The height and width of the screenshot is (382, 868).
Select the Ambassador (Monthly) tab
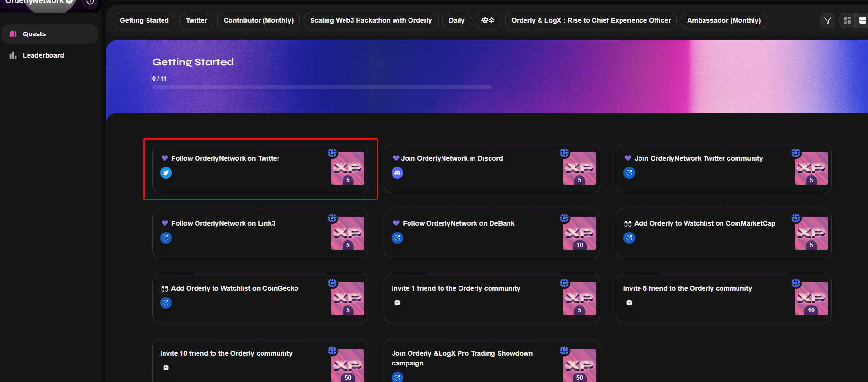724,20
